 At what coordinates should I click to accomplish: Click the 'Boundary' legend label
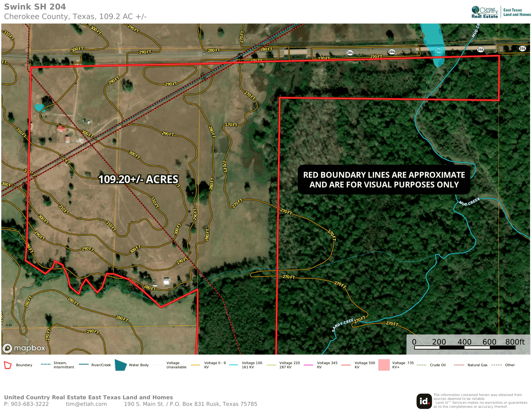pos(24,365)
